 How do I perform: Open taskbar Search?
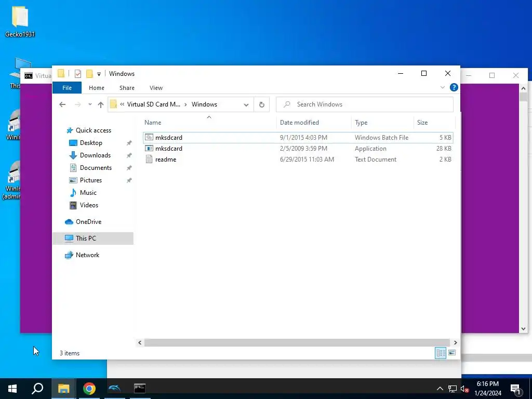(37, 389)
